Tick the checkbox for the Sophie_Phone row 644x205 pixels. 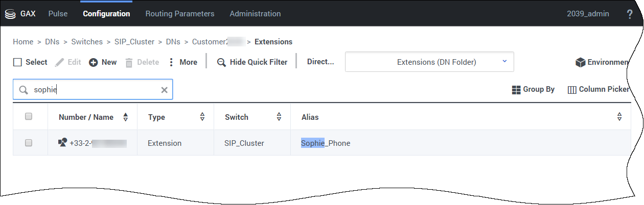29,143
